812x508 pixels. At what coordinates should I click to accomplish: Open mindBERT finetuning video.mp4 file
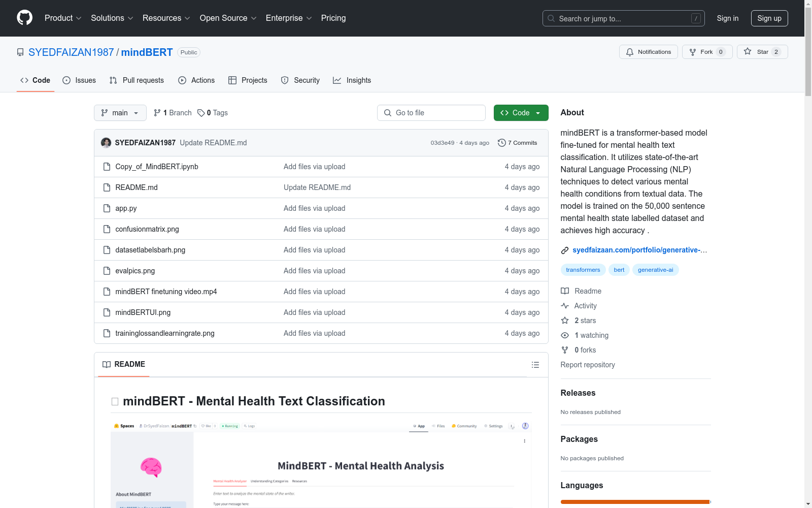[166, 292]
